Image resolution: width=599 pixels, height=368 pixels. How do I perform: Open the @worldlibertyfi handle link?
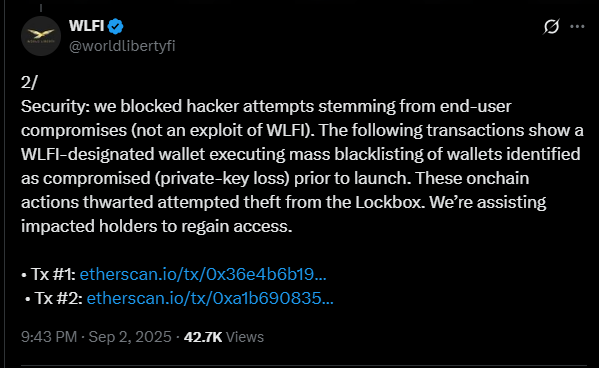point(122,46)
